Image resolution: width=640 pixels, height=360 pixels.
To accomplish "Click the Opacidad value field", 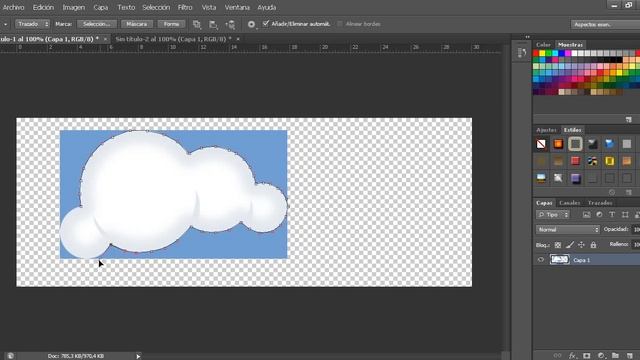I will [636, 229].
